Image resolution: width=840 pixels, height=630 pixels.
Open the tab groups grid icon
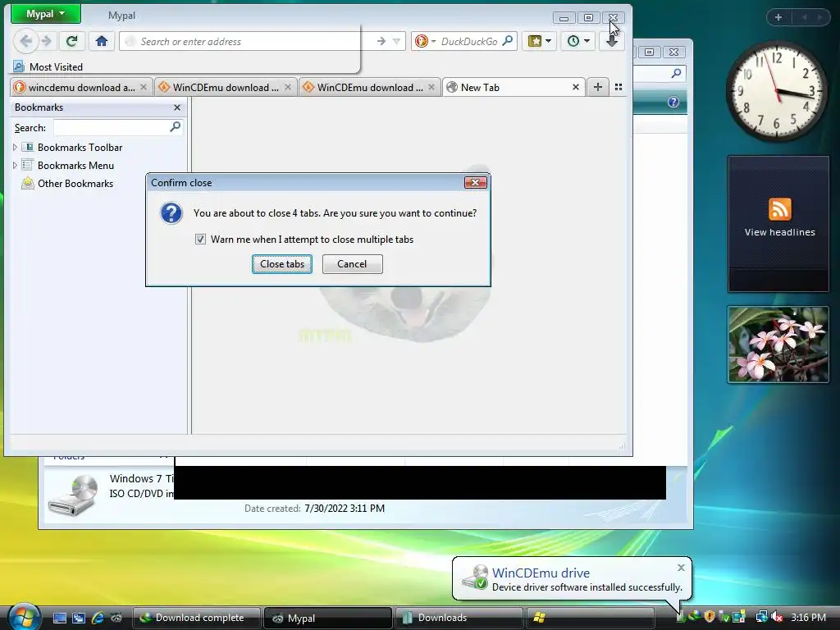coord(619,87)
